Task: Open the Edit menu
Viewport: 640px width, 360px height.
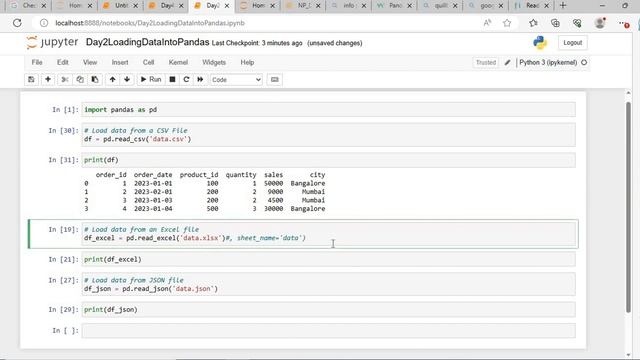Action: [62, 62]
